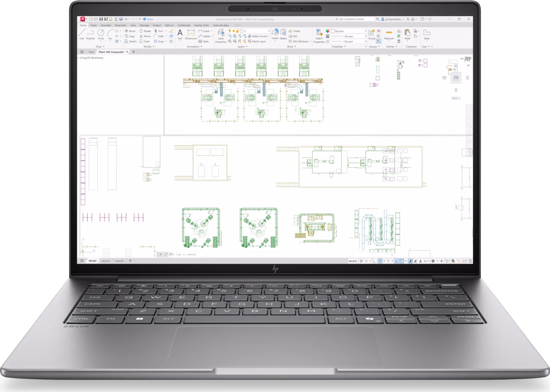The image size is (550, 392).
Task: Start the Dimension tool
Action: pos(191,34)
